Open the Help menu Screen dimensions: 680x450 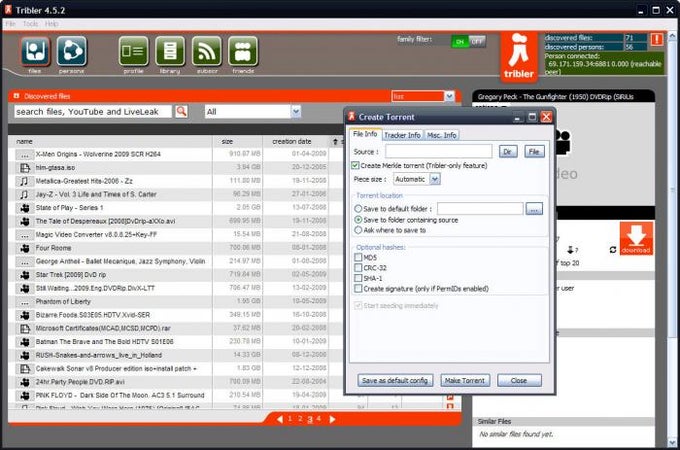(x=51, y=24)
